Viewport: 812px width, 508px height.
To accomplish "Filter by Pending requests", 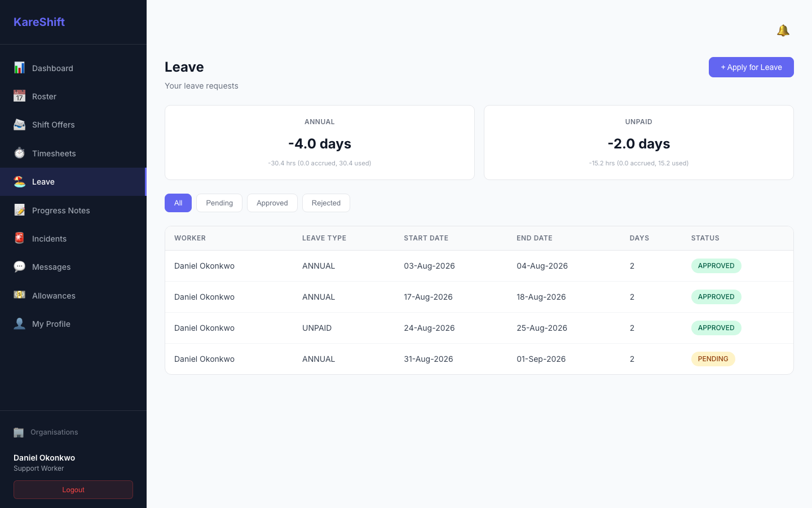I will tap(219, 203).
